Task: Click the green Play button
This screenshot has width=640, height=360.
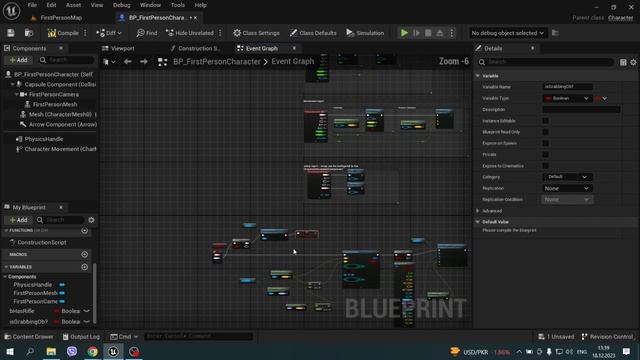Action: coord(404,33)
